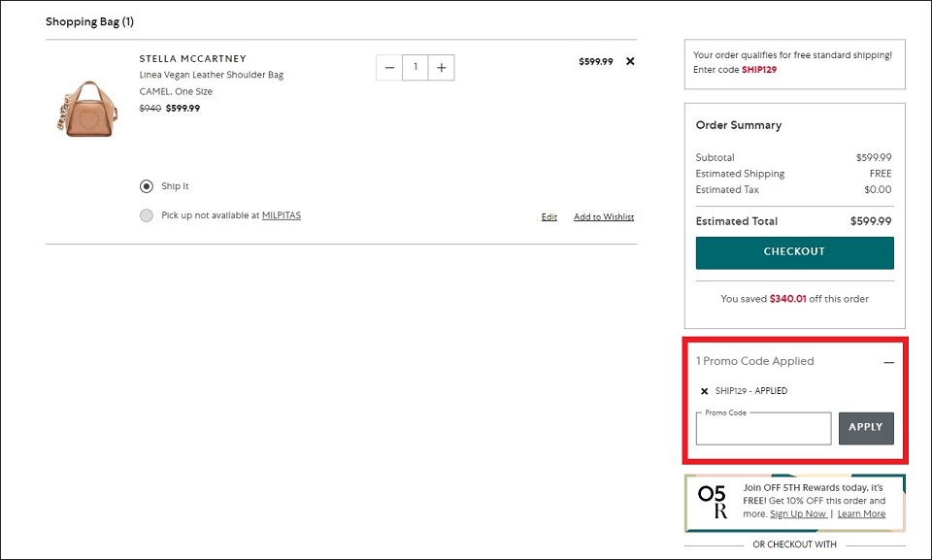Click the CAMEL, One Size text

(176, 91)
